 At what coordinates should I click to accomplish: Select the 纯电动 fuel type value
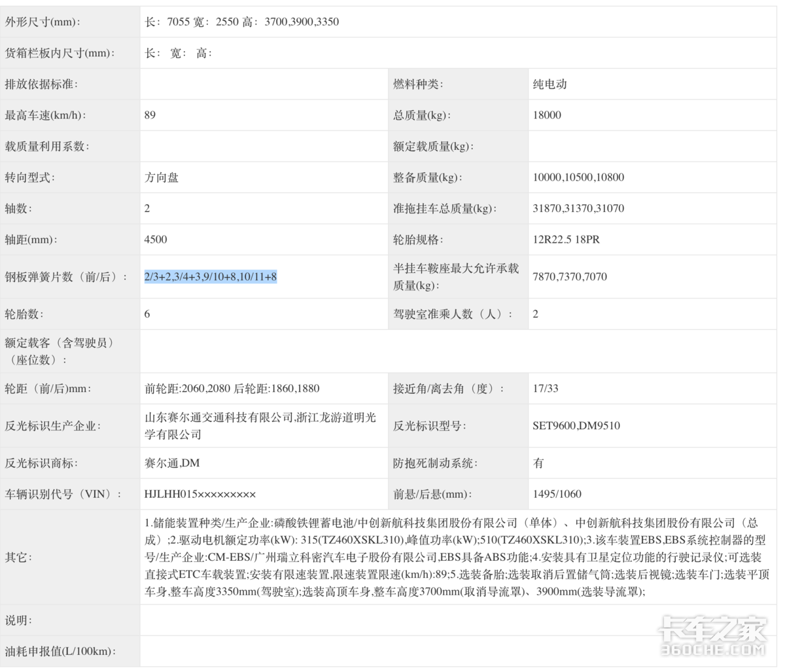[x=549, y=84]
